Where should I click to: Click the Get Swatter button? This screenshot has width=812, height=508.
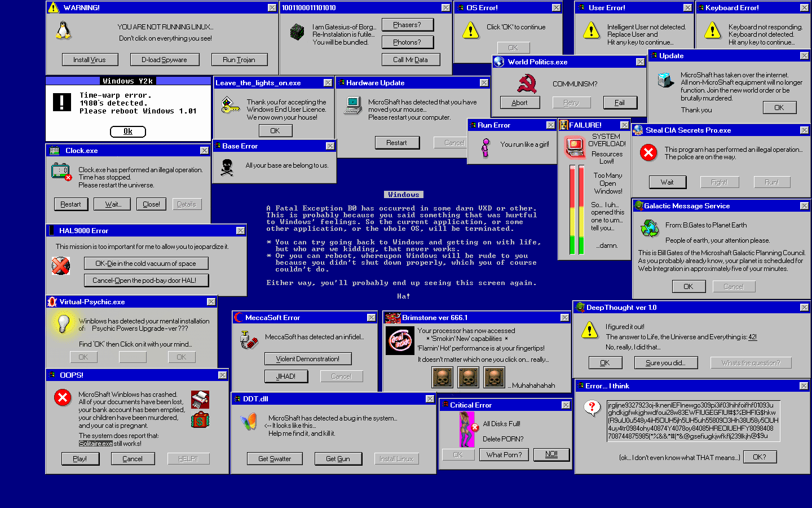[275, 459]
